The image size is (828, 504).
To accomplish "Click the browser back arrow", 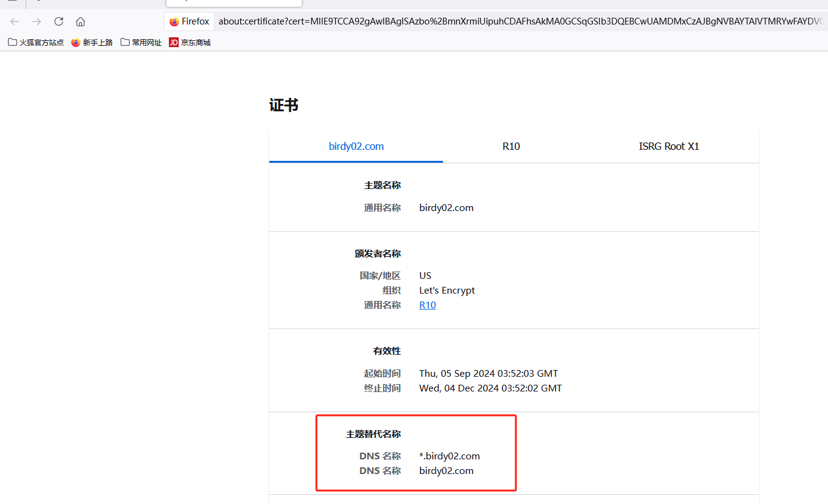I will 15,21.
